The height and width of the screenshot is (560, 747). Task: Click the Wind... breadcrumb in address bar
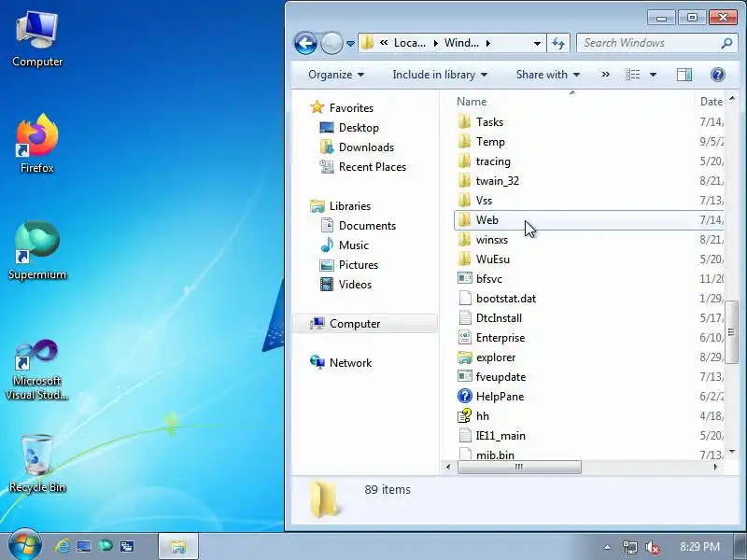click(x=461, y=43)
